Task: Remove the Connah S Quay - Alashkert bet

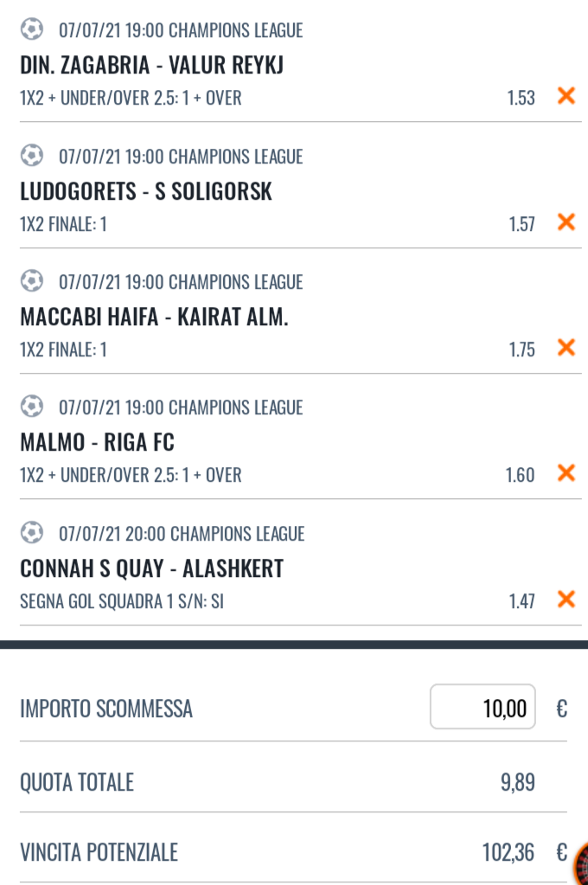Action: [x=566, y=600]
